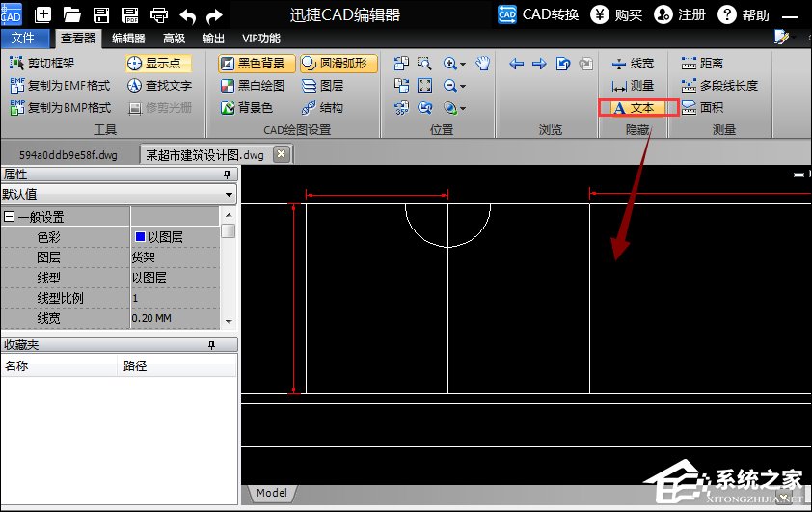Click the globe view options icon
Viewport: 812px width, 512px height.
tap(450, 108)
